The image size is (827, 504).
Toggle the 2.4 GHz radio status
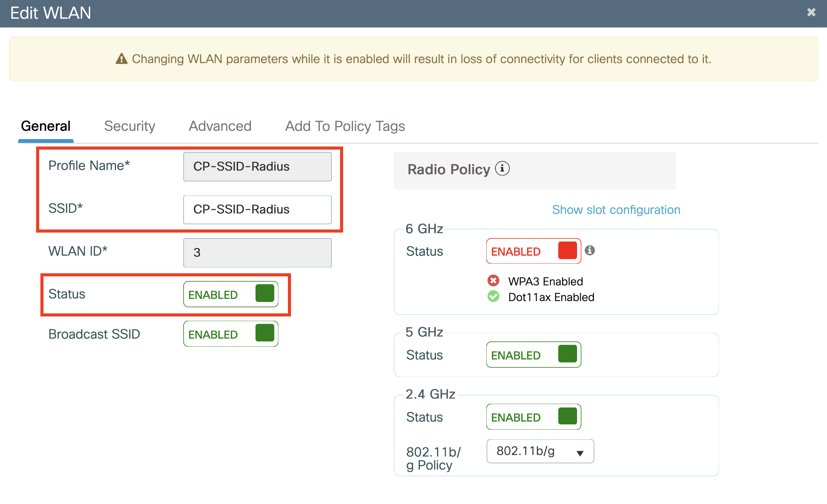tap(533, 417)
